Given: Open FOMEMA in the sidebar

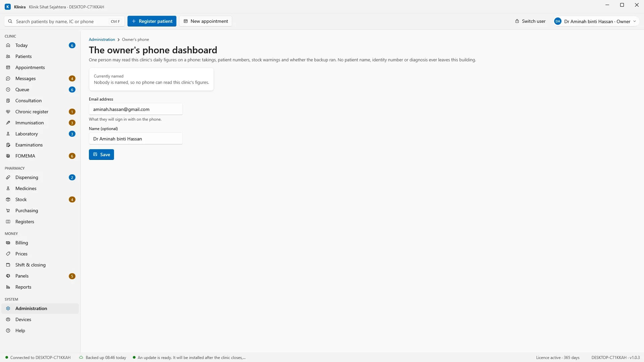Looking at the screenshot, I should pyautogui.click(x=40, y=156).
